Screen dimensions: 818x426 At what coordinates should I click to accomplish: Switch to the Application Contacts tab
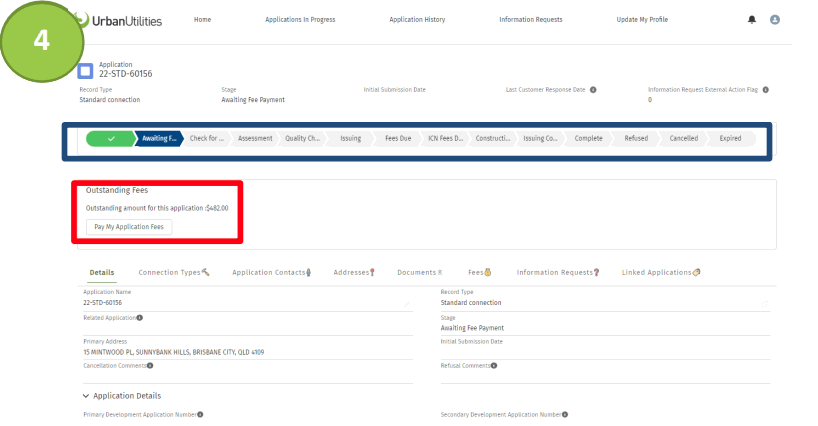click(272, 272)
